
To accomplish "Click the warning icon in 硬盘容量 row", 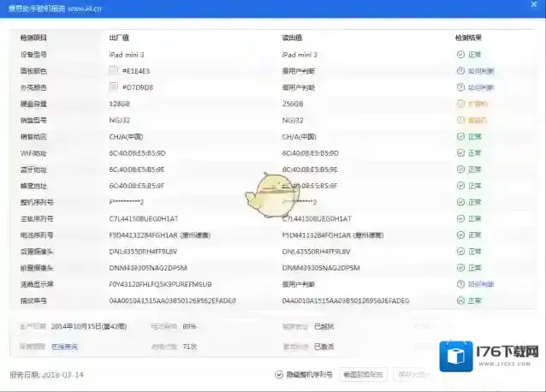I will point(460,104).
